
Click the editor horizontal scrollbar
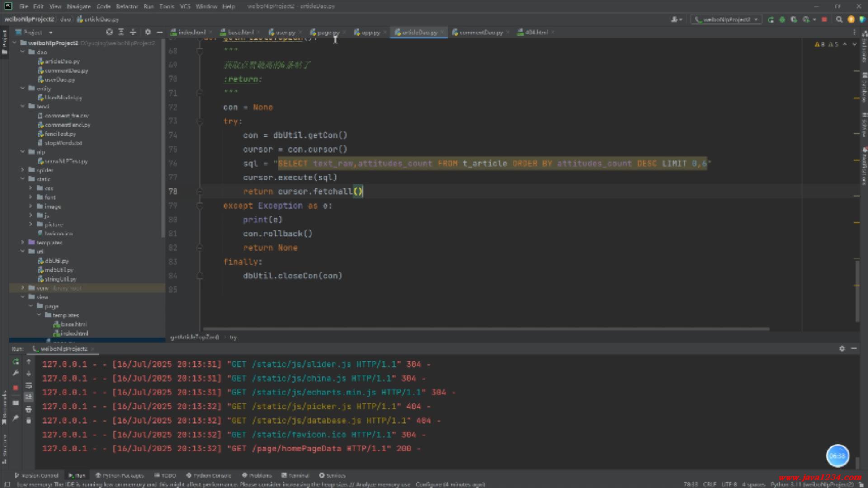point(486,329)
